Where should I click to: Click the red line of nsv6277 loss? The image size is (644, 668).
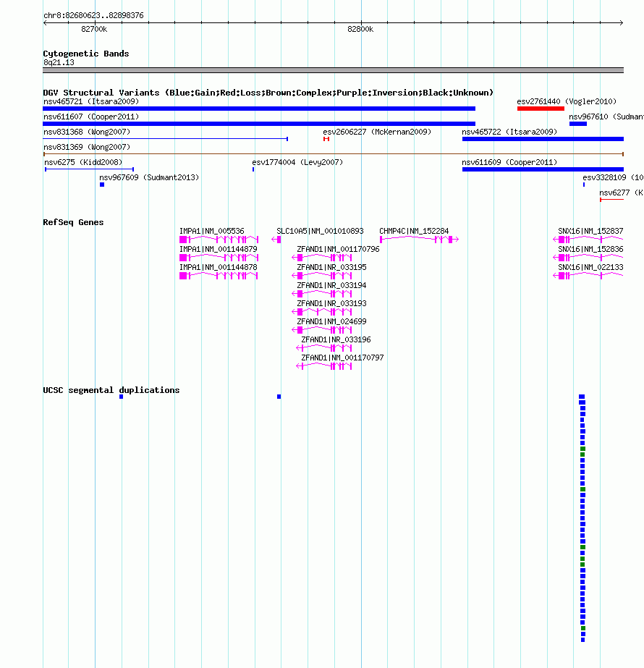(x=611, y=199)
